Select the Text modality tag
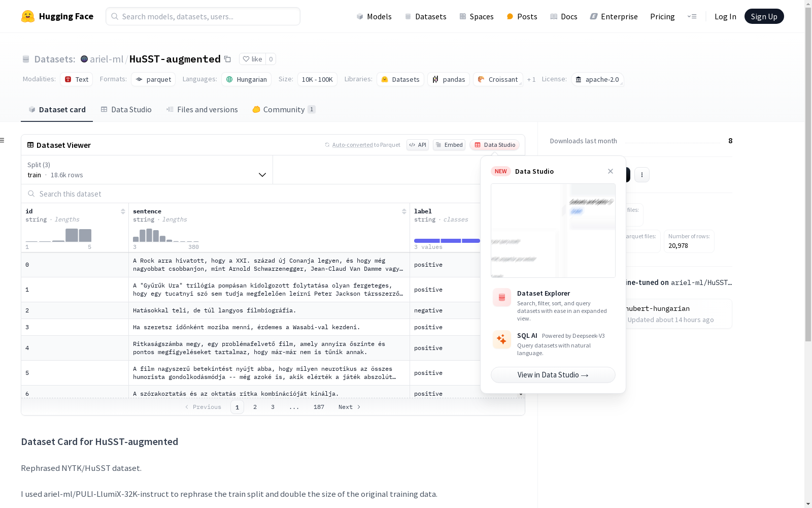The image size is (812, 508). [x=77, y=79]
